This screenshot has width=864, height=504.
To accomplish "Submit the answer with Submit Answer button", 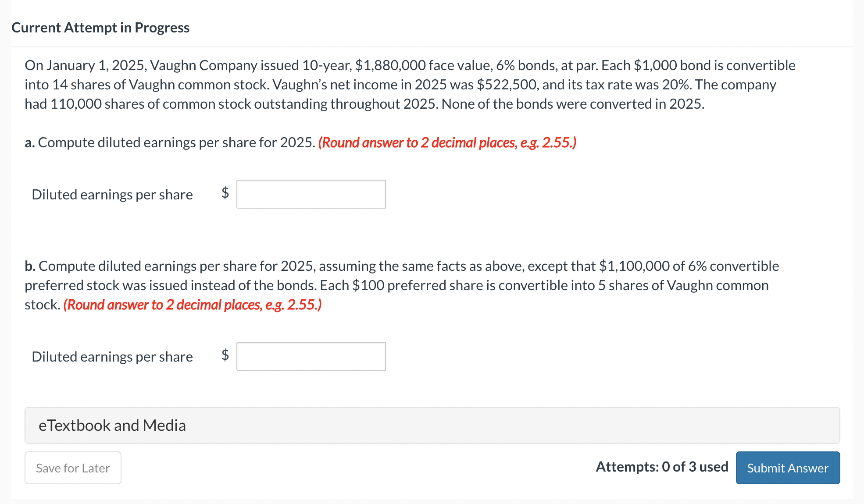I will pos(788,468).
